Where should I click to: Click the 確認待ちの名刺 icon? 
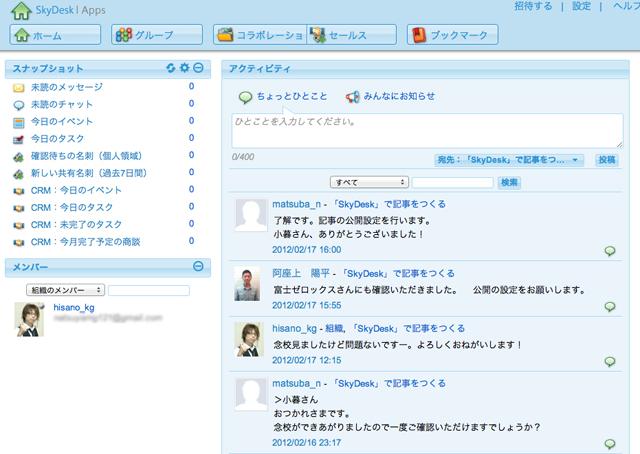tap(18, 157)
